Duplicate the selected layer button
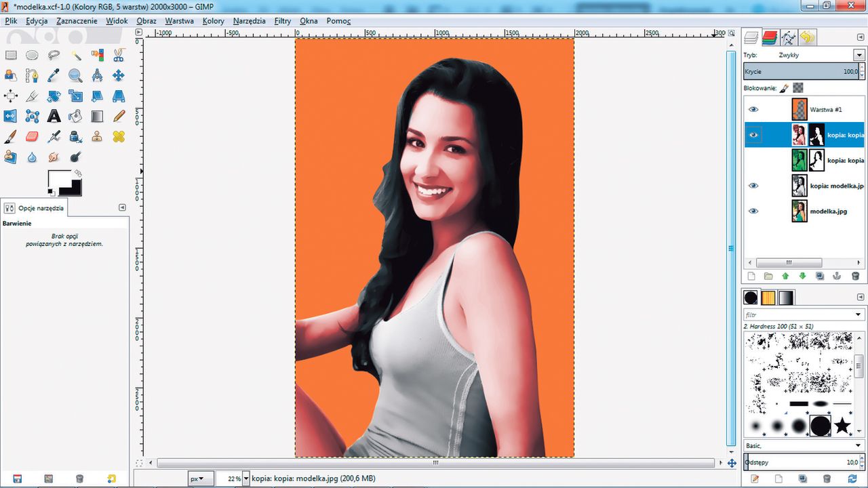Viewport: 868px width, 488px height. (820, 276)
